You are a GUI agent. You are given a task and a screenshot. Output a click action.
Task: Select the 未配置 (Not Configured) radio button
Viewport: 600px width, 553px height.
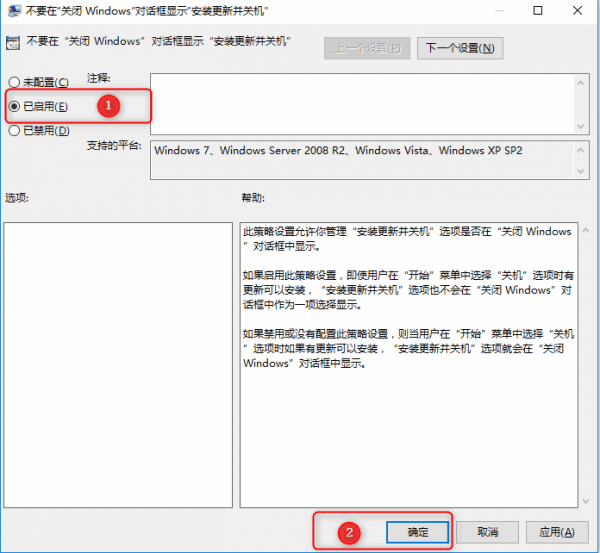14,82
